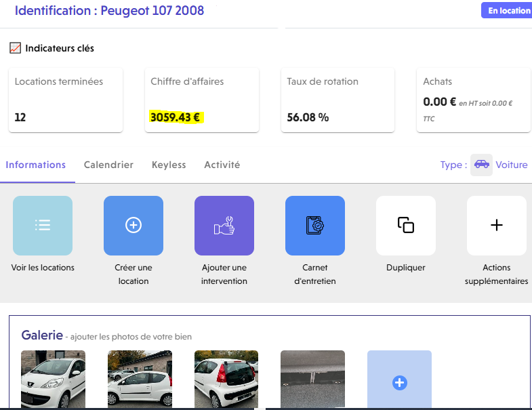This screenshot has width=532, height=410.
Task: Click the Dupliquer copy icon
Action: [406, 226]
